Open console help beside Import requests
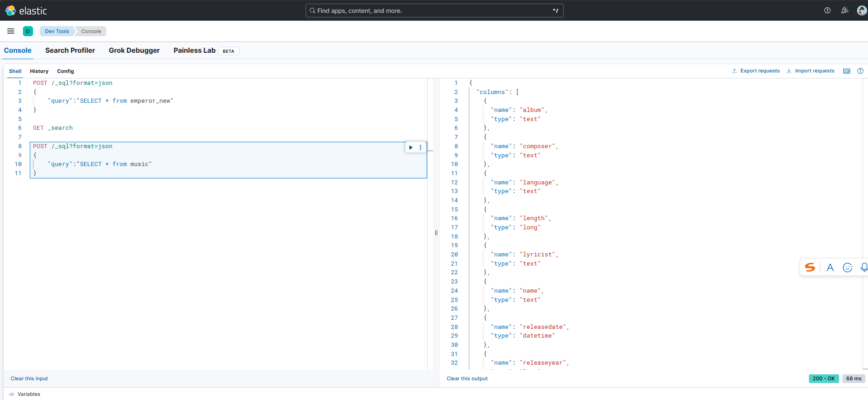868x400 pixels. point(860,71)
